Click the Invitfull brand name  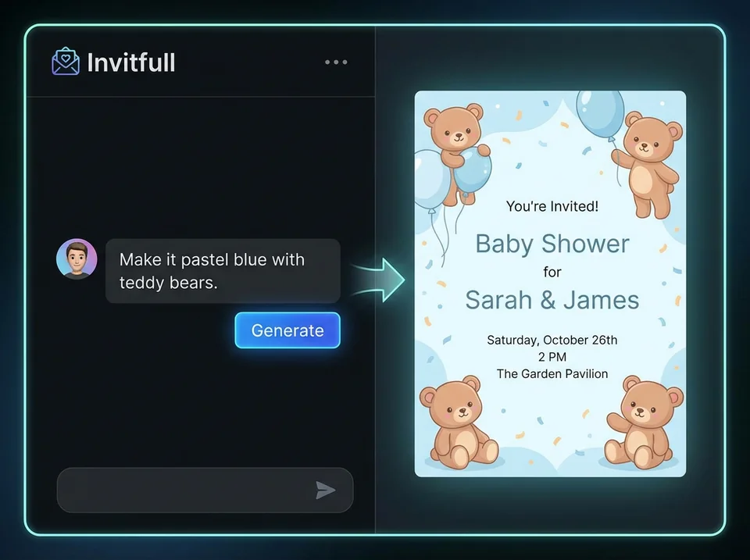pos(131,62)
